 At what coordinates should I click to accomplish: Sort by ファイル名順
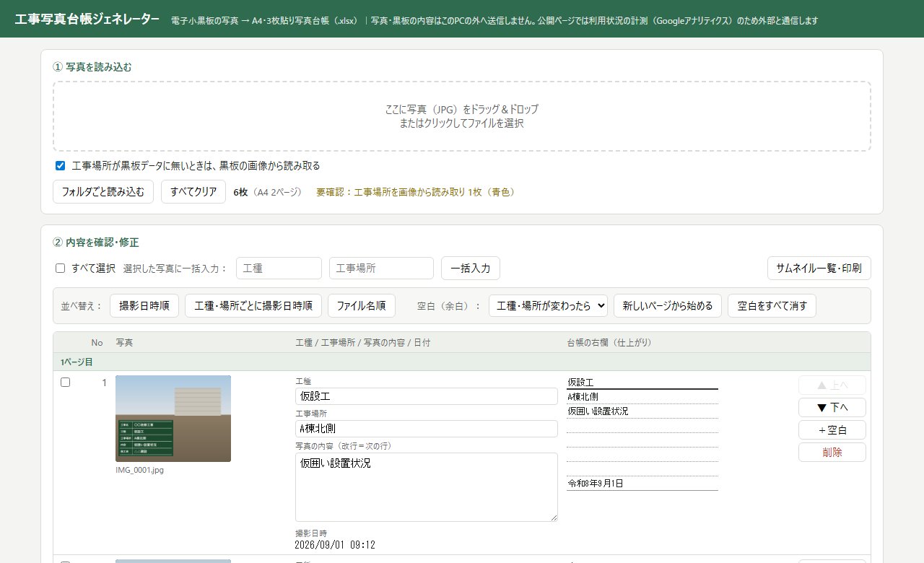point(362,305)
